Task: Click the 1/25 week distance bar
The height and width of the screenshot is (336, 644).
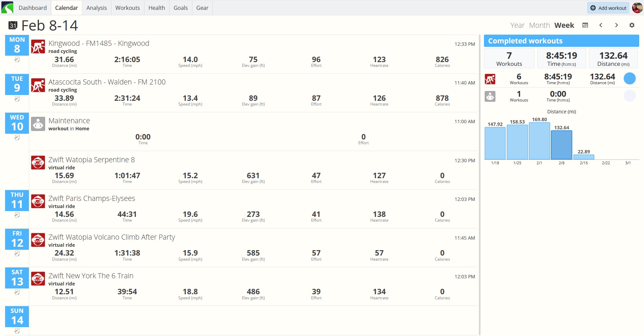Action: pyautogui.click(x=517, y=142)
